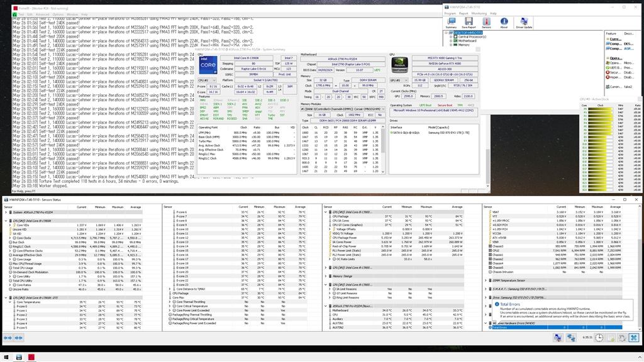The height and width of the screenshot is (362, 644).
Task: Open the Help menu in HWiNFO64
Action: coord(493,14)
